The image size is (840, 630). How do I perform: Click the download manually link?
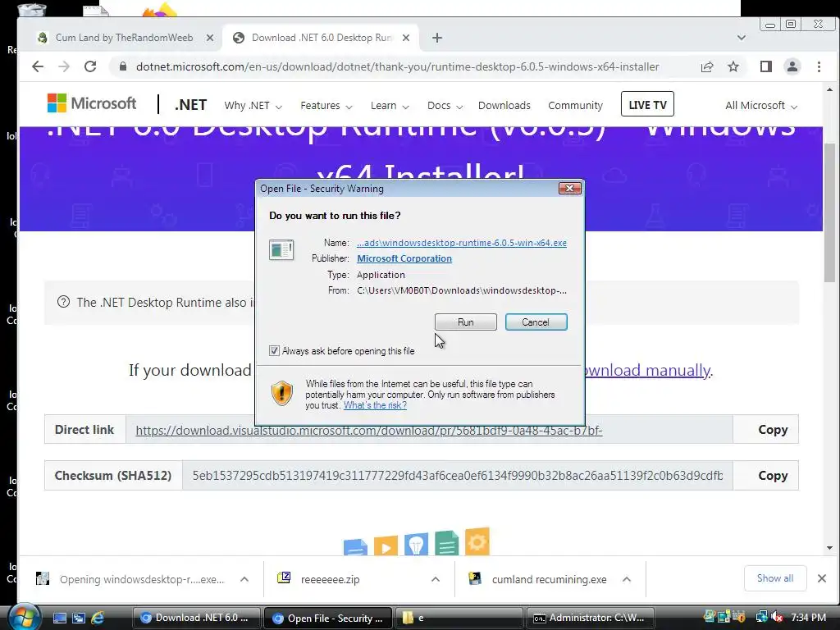pyautogui.click(x=646, y=370)
